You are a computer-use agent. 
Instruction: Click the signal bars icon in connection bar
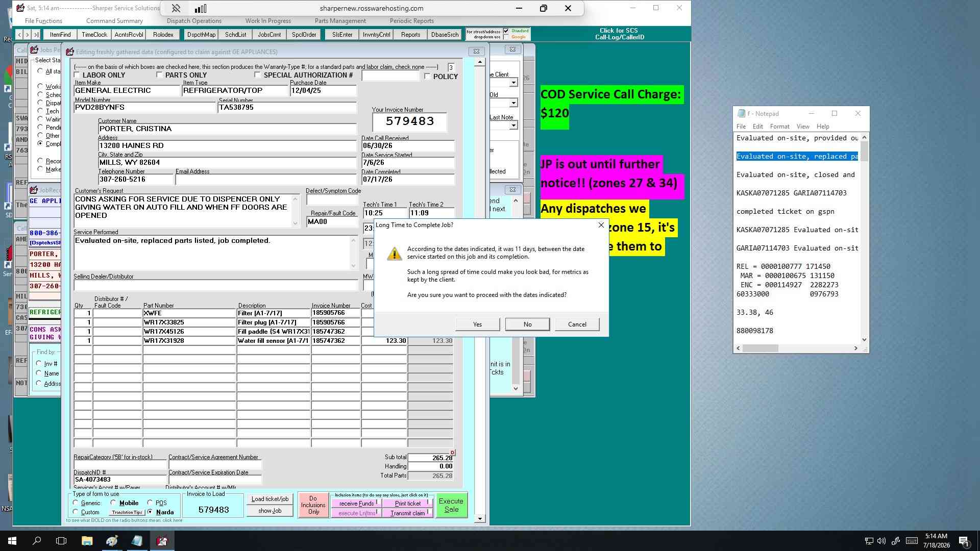click(201, 8)
